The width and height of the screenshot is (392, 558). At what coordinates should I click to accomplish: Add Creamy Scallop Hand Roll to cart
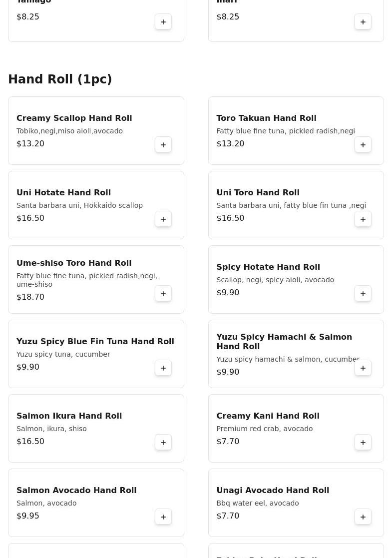click(x=163, y=145)
